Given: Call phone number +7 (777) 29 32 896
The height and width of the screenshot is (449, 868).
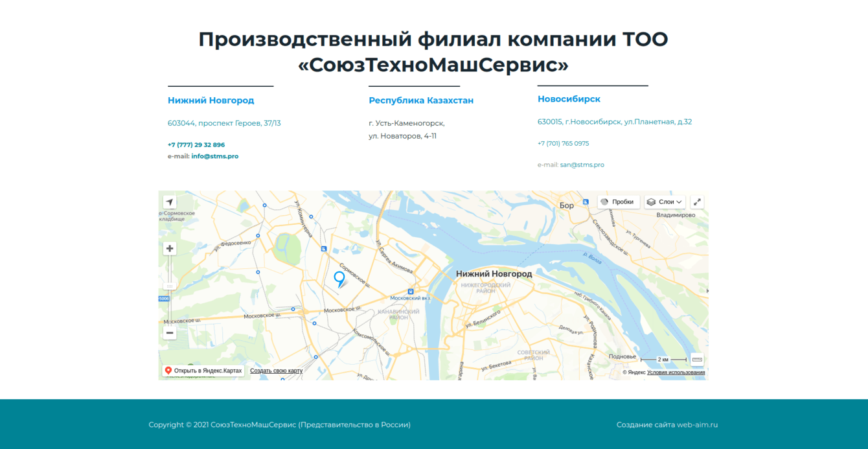Looking at the screenshot, I should (196, 144).
